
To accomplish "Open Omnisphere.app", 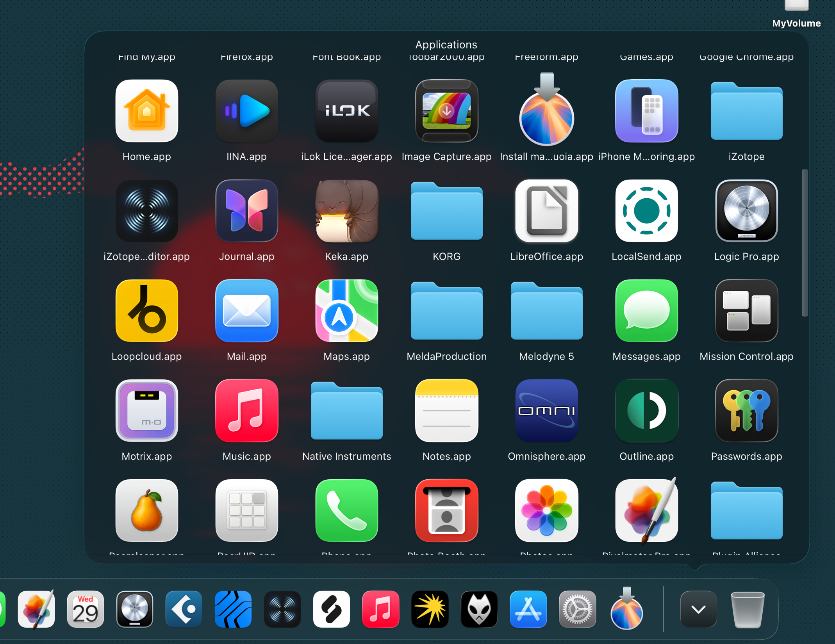I will [546, 411].
